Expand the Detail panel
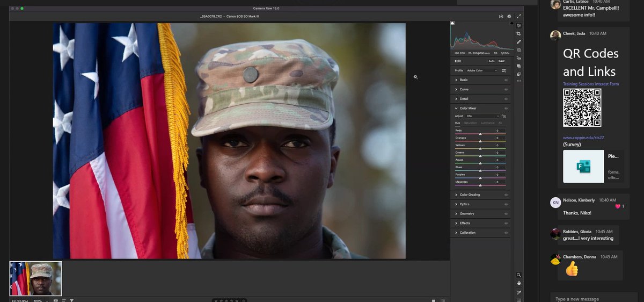Image resolution: width=644 pixels, height=302 pixels. coord(456,99)
